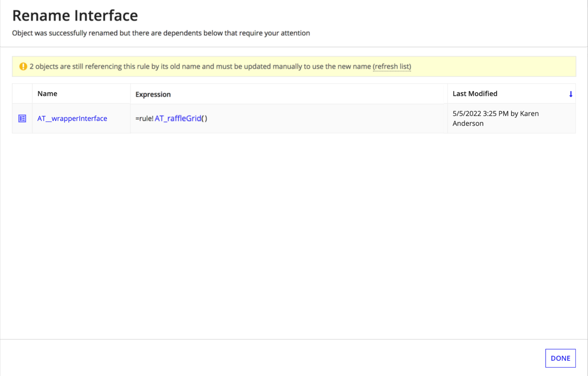
Task: Click the yellow warning exclamation icon
Action: [x=23, y=66]
